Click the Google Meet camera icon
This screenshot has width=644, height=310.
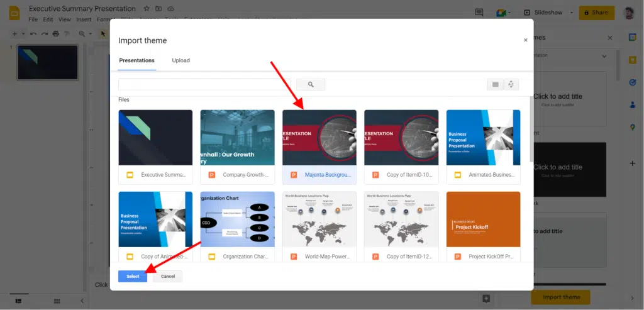point(501,13)
